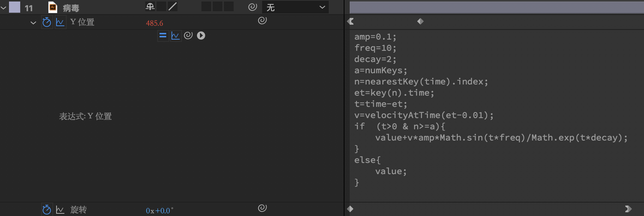
Task: Click the 旋转 stopwatch icon
Action: tap(47, 210)
